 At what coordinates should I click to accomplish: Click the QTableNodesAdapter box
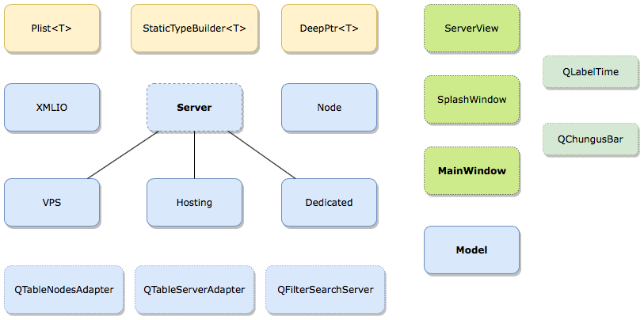63,289
